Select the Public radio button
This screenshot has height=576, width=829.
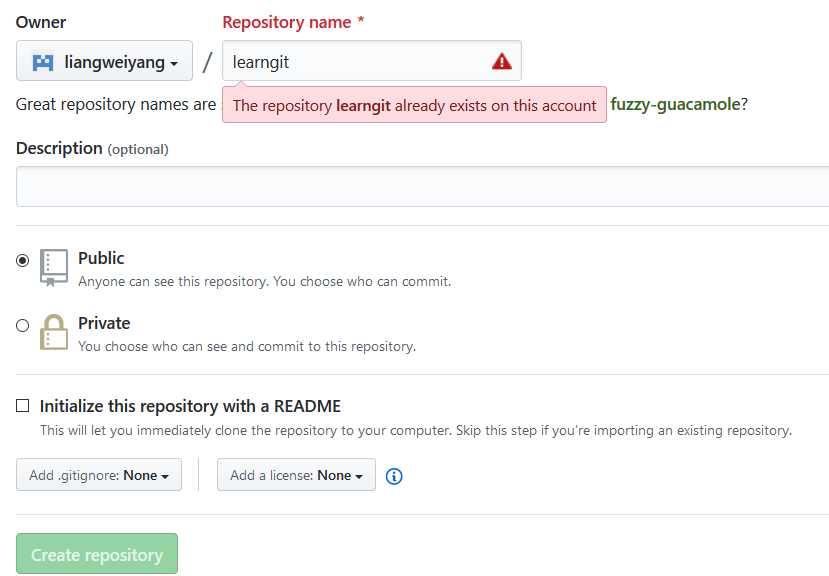[x=23, y=260]
